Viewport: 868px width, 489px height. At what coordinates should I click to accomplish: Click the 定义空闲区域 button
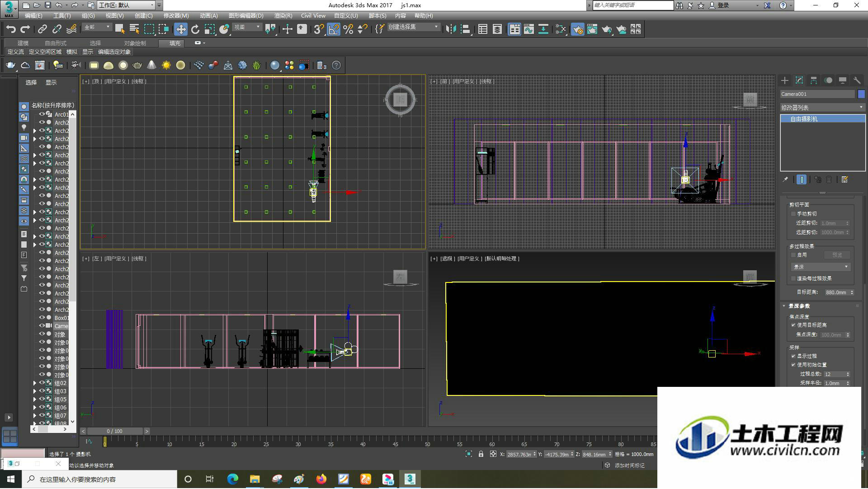pyautogui.click(x=45, y=52)
